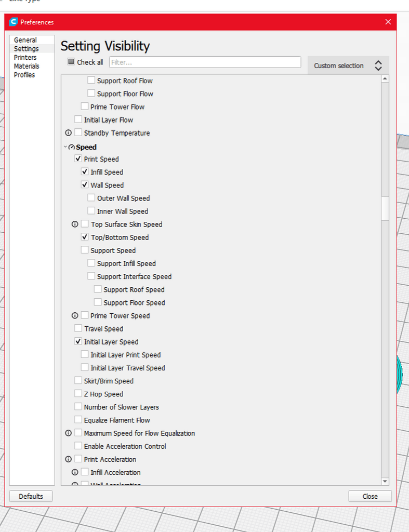Click the settings list scrollbar thumb
The image size is (409, 532).
coord(385,209)
